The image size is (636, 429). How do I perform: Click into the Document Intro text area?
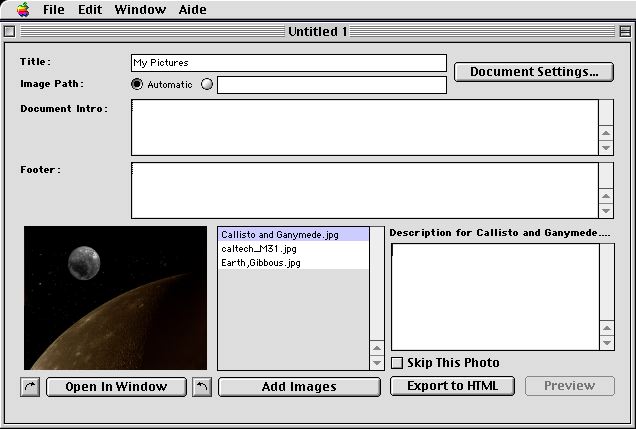(x=365, y=127)
